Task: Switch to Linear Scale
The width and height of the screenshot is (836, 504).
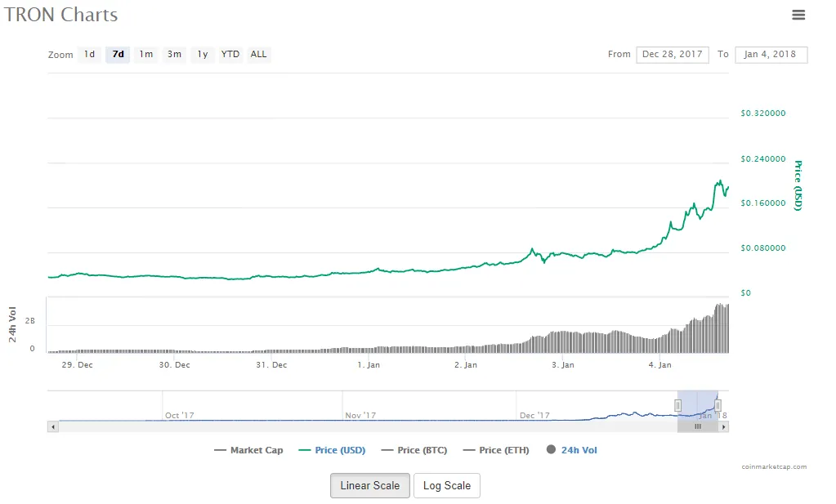Action: tap(370, 486)
